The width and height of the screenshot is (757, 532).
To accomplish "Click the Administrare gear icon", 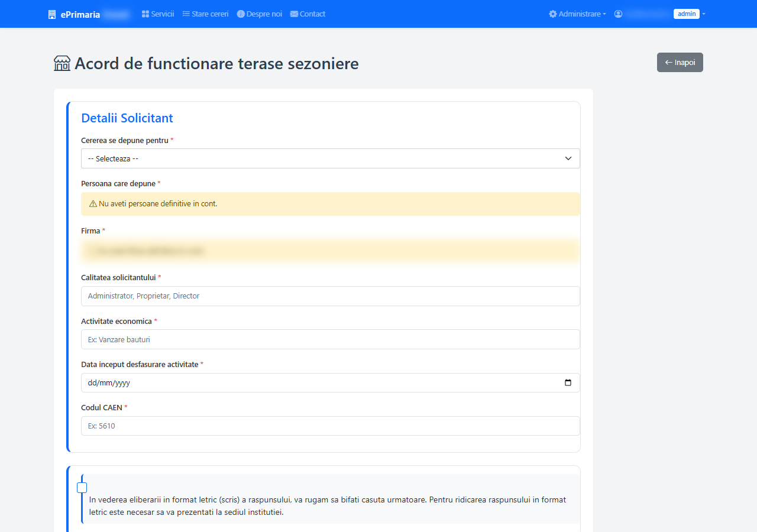I will (x=553, y=14).
